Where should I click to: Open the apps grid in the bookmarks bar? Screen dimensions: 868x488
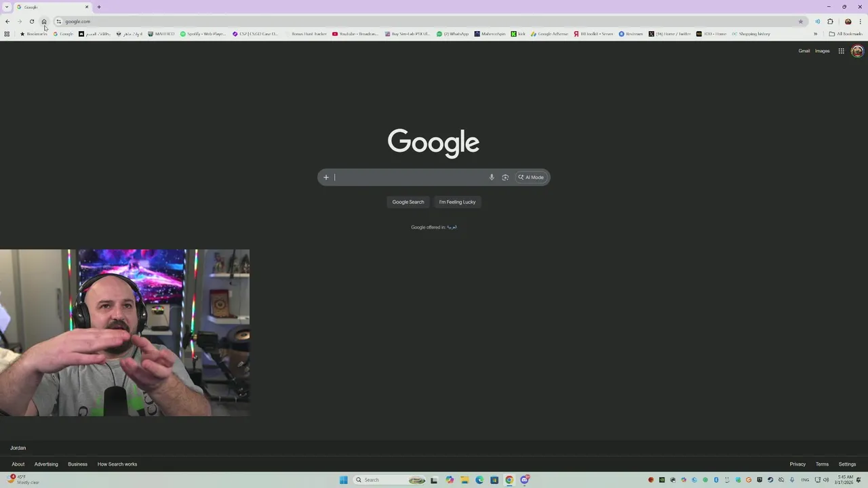pos(7,34)
